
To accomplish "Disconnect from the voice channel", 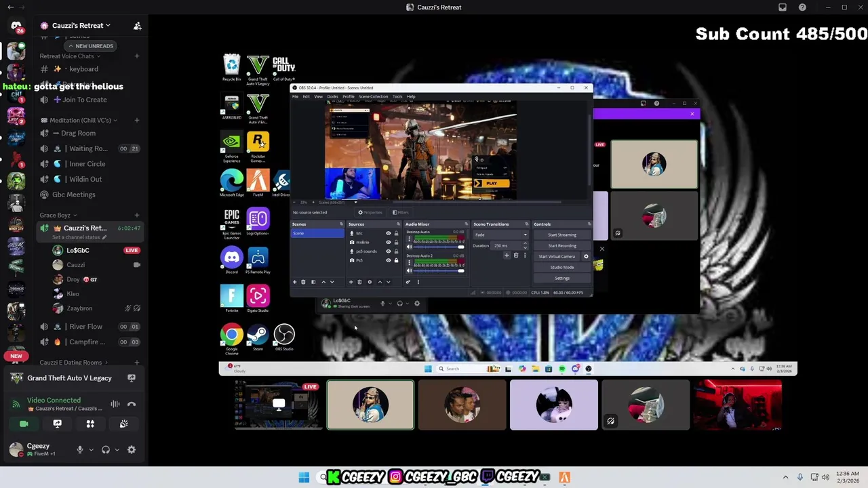I will pos(132,404).
